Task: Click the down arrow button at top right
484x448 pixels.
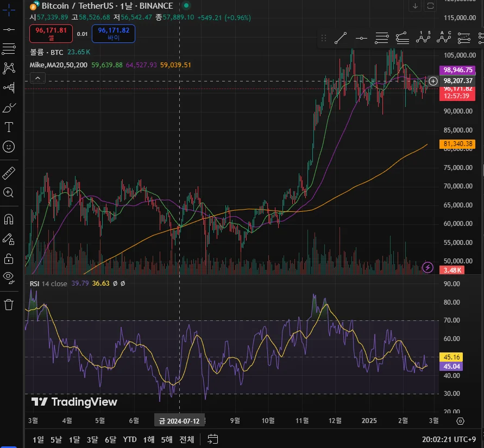Action: (415, 6)
